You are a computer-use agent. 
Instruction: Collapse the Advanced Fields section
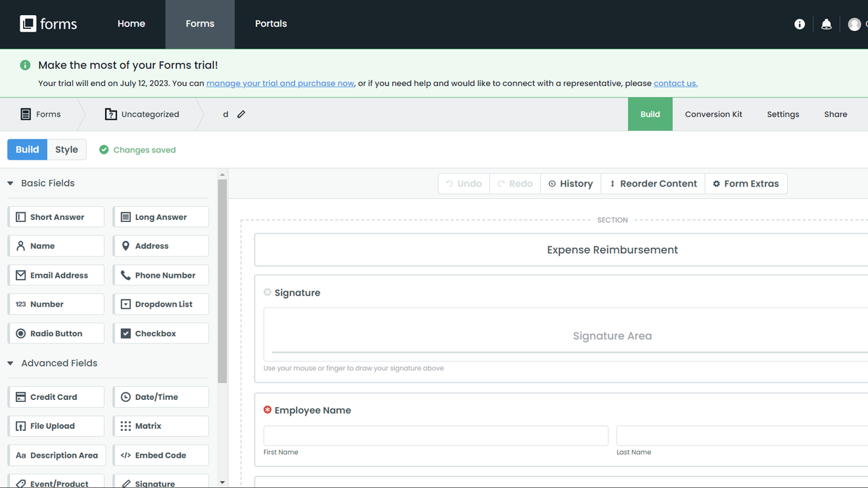tap(10, 363)
